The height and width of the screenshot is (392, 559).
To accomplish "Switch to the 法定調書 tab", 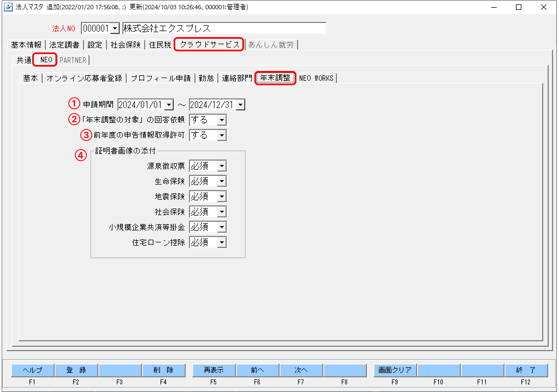I will pos(64,45).
